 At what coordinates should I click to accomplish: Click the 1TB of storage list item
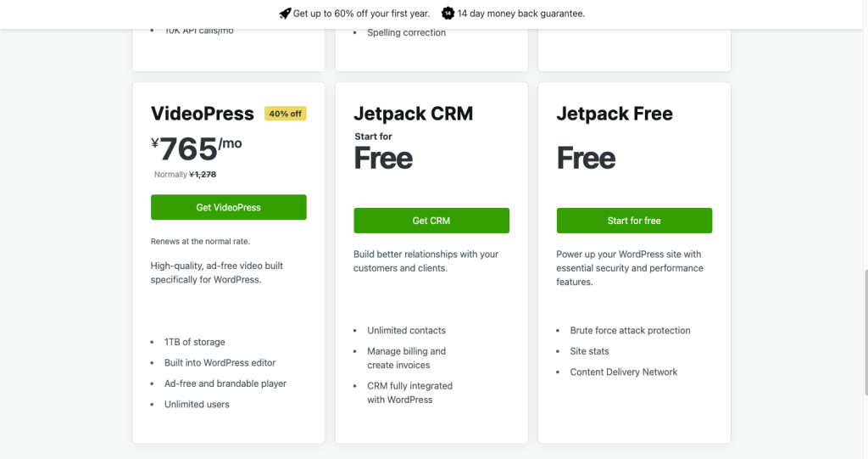click(x=195, y=342)
